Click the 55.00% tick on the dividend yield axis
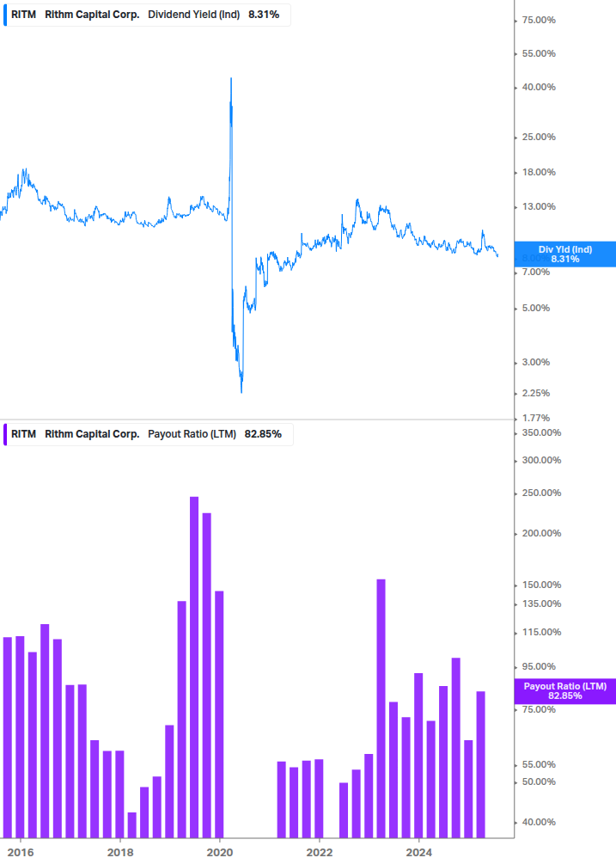The image size is (616, 864). point(539,53)
